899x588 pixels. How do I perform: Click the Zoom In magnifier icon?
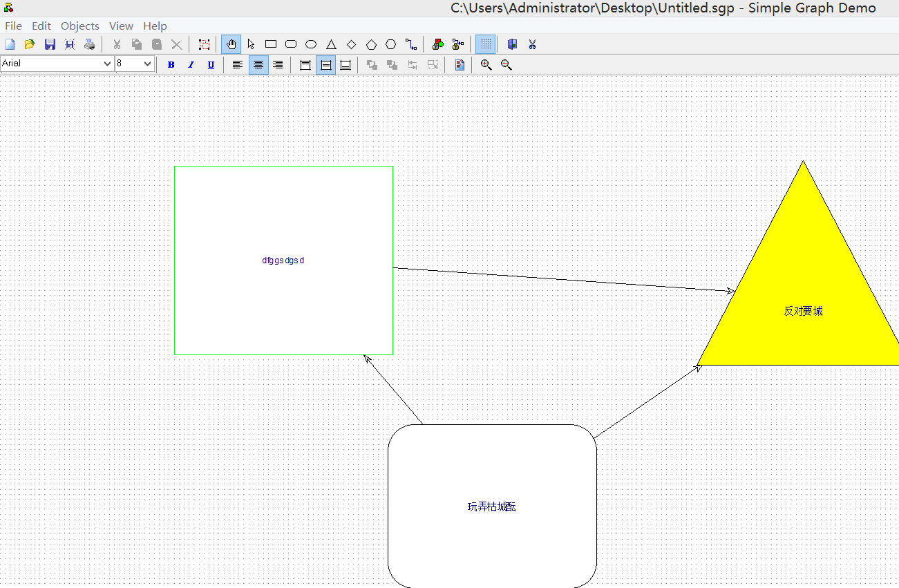tap(486, 64)
